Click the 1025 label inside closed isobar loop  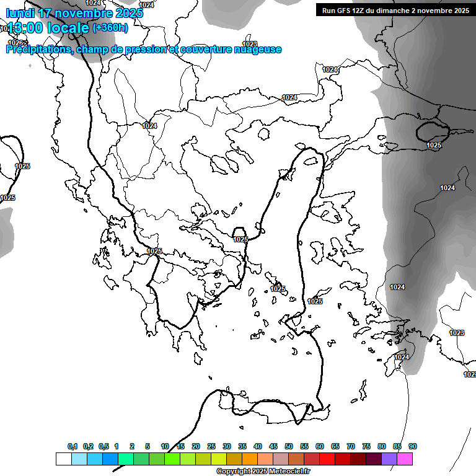click(x=434, y=145)
